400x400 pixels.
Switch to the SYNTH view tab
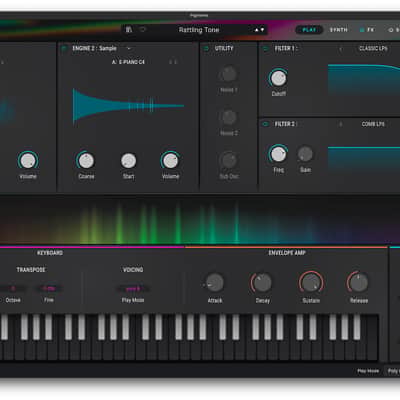339,30
